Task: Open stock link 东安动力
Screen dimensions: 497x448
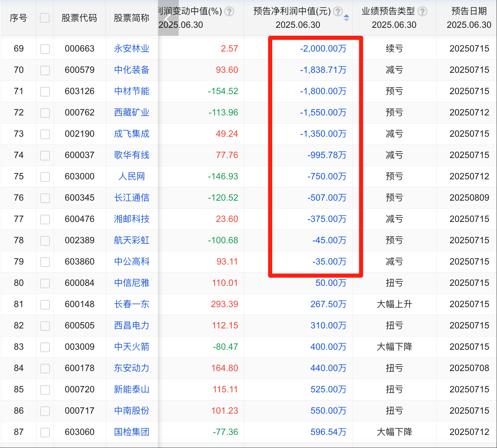Action: tap(132, 368)
